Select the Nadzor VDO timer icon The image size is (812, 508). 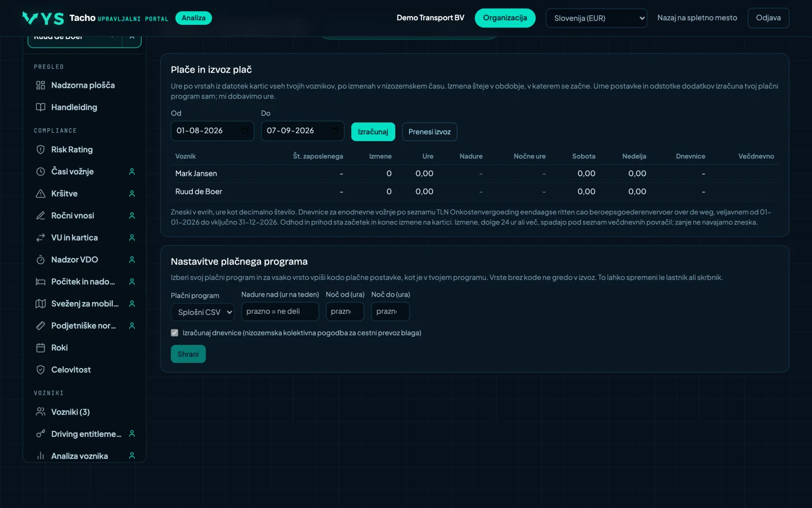point(41,260)
